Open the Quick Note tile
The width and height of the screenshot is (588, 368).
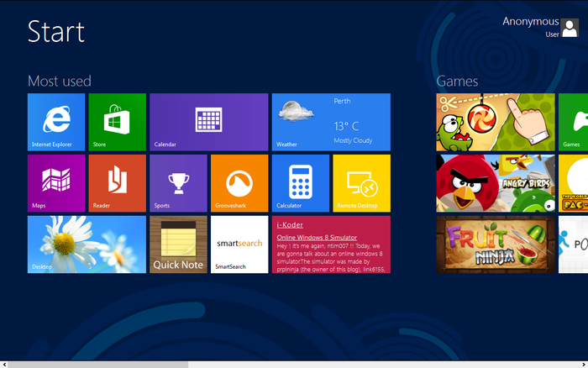point(178,244)
